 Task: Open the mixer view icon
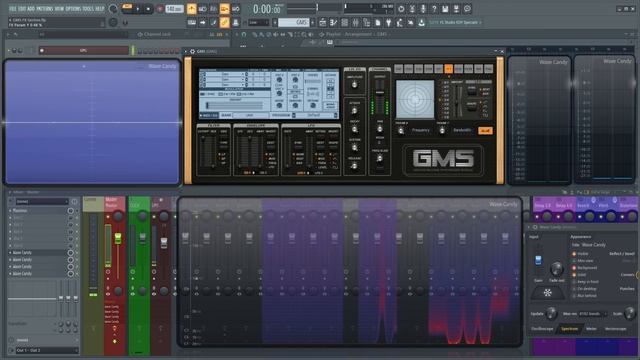356,22
